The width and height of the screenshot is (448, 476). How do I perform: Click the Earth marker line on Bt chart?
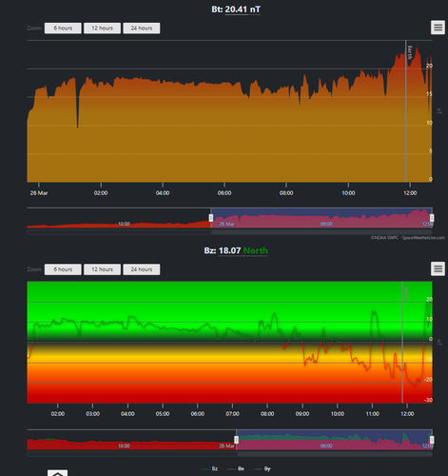pyautogui.click(x=406, y=111)
